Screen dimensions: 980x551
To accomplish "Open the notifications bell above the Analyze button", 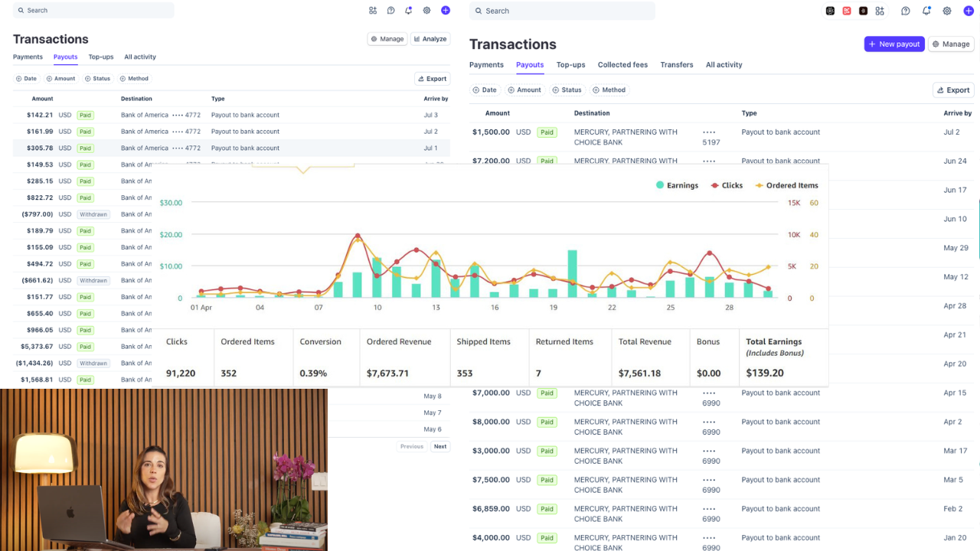I will (408, 11).
